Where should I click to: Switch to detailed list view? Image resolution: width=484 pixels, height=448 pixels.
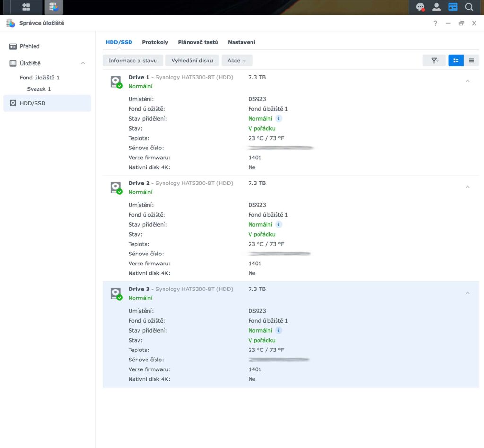pyautogui.click(x=456, y=61)
